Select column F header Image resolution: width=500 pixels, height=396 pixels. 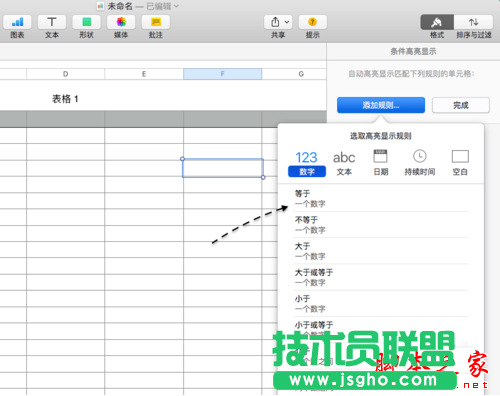tap(223, 74)
